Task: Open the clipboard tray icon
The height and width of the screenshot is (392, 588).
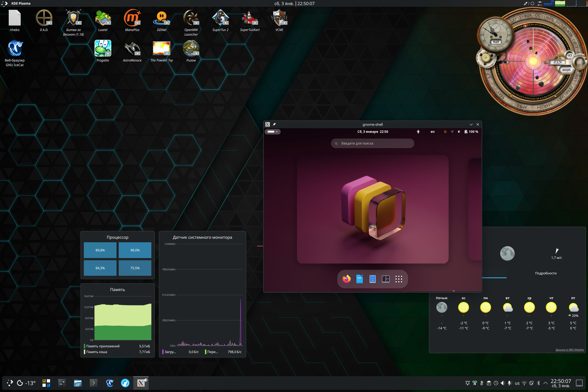Action: tap(489, 383)
